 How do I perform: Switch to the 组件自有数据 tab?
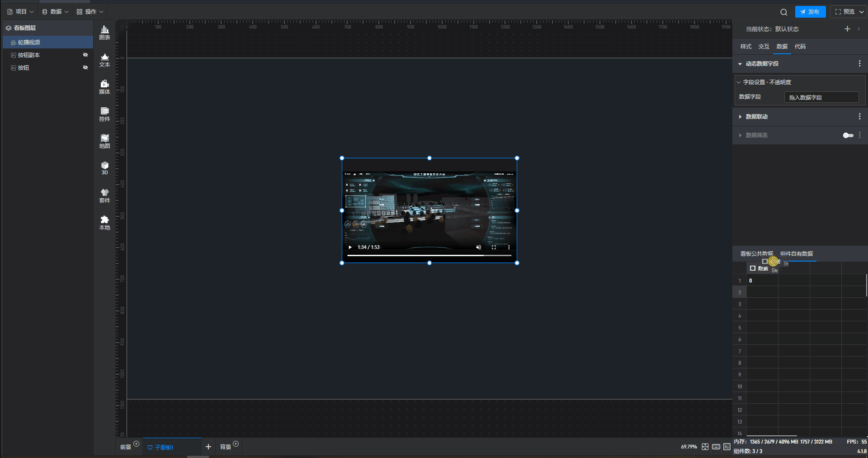point(796,253)
